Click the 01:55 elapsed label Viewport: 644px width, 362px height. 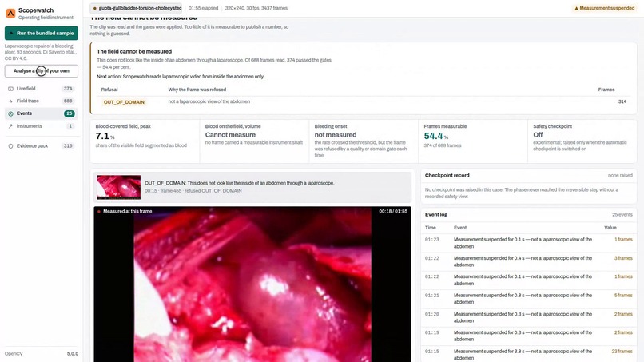pyautogui.click(x=203, y=8)
